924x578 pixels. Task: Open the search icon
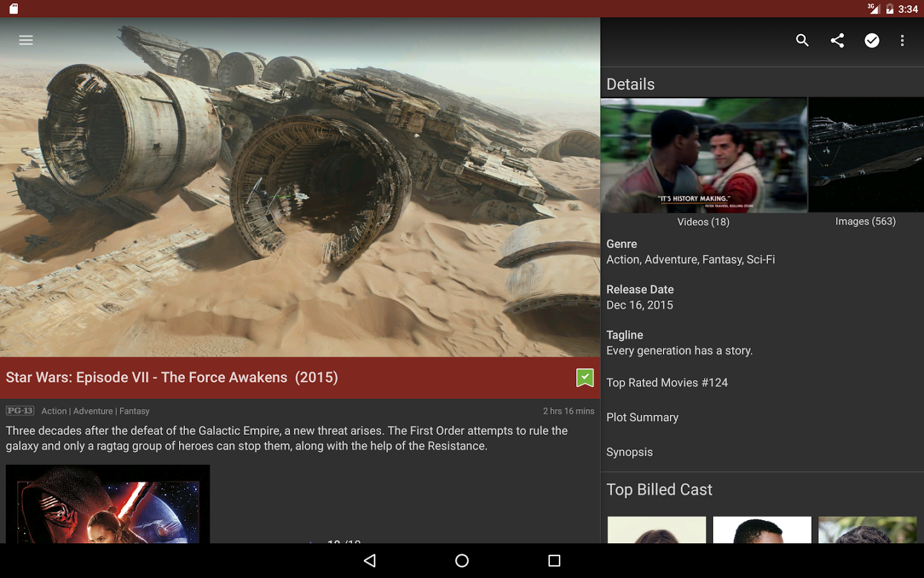click(802, 40)
